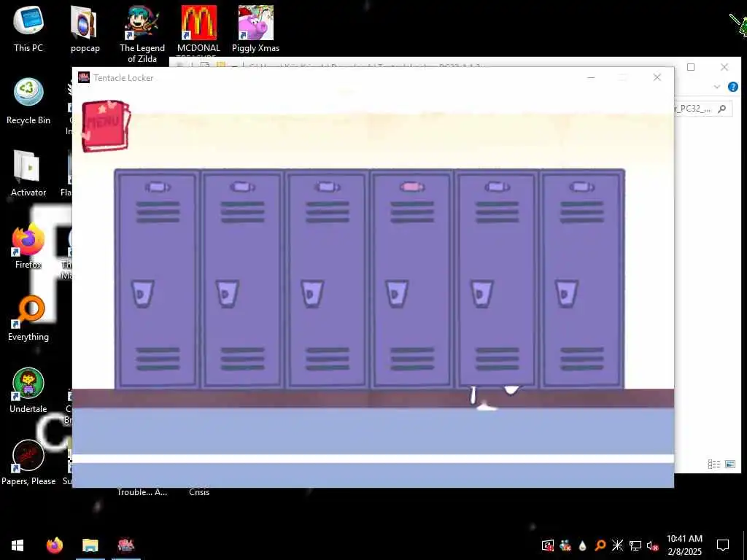Select the Undertale desktop shortcut
Image resolution: width=747 pixels, height=560 pixels.
[x=28, y=391]
